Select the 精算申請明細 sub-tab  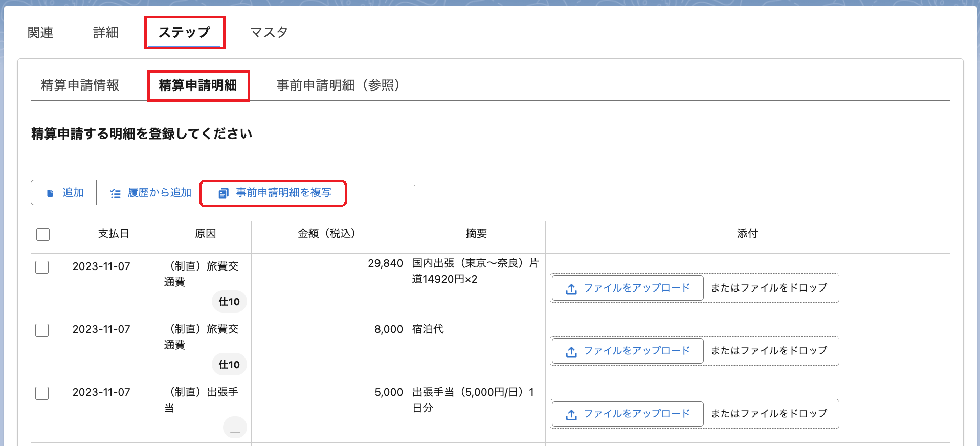198,85
